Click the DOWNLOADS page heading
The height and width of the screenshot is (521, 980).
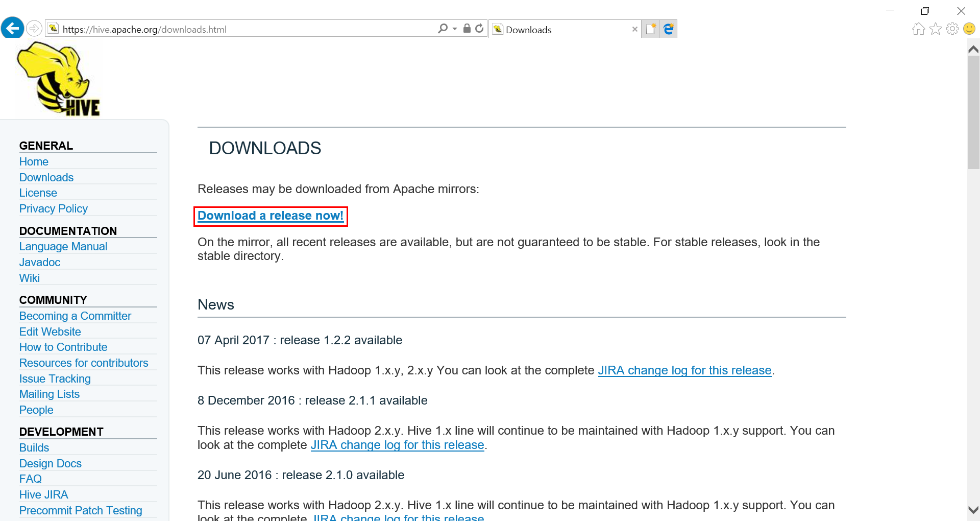pos(265,149)
